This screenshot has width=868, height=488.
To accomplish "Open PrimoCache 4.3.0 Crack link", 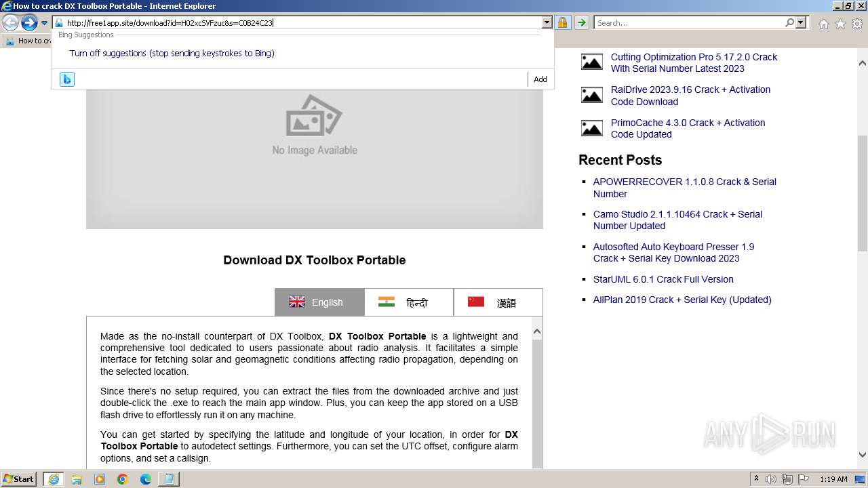I will [688, 128].
